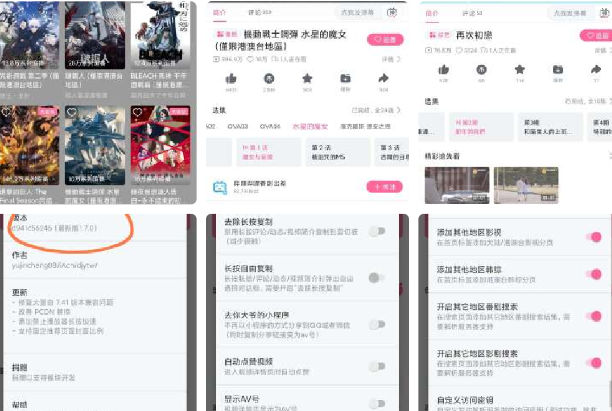Follow the uploader with the 关注 button
612x411 pixels.
pyautogui.click(x=384, y=186)
